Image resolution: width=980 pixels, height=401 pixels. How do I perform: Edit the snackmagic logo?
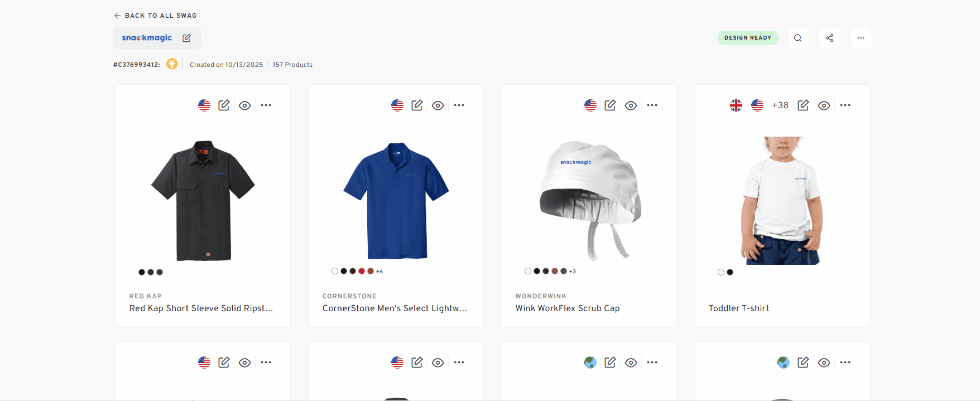pyautogui.click(x=186, y=38)
